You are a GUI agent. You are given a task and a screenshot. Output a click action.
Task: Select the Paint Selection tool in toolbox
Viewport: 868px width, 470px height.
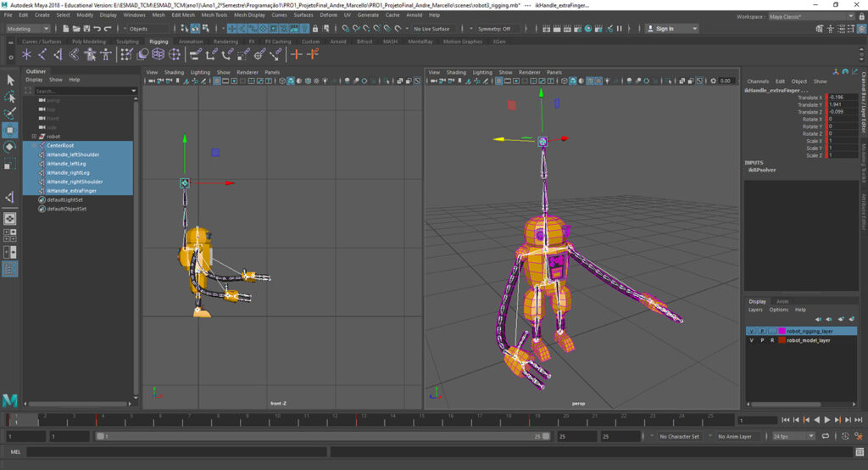[10, 114]
